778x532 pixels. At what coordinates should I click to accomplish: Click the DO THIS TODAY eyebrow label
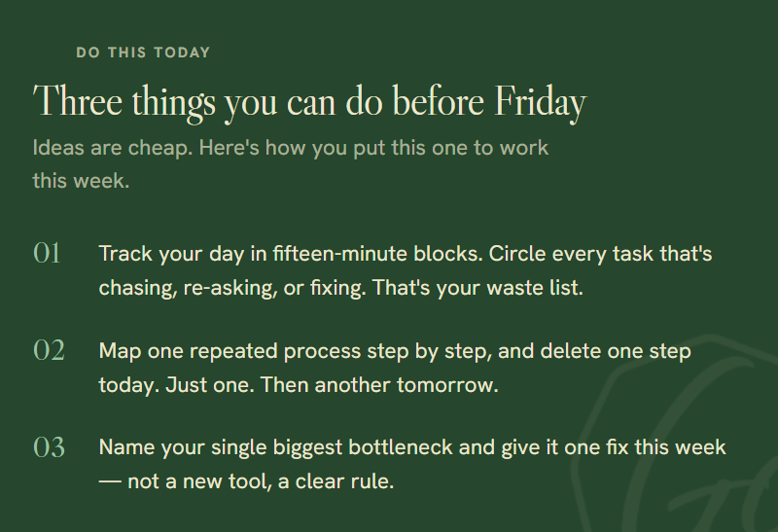click(x=143, y=53)
